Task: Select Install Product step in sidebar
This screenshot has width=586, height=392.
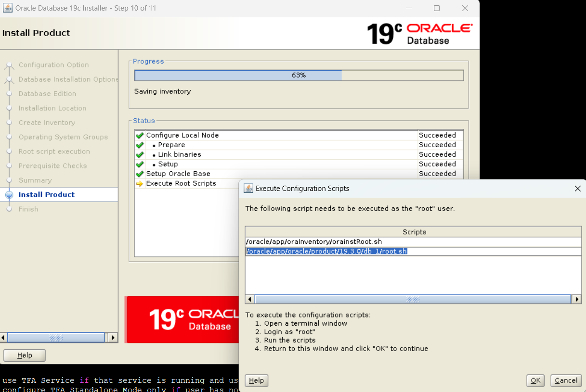Action: point(46,195)
